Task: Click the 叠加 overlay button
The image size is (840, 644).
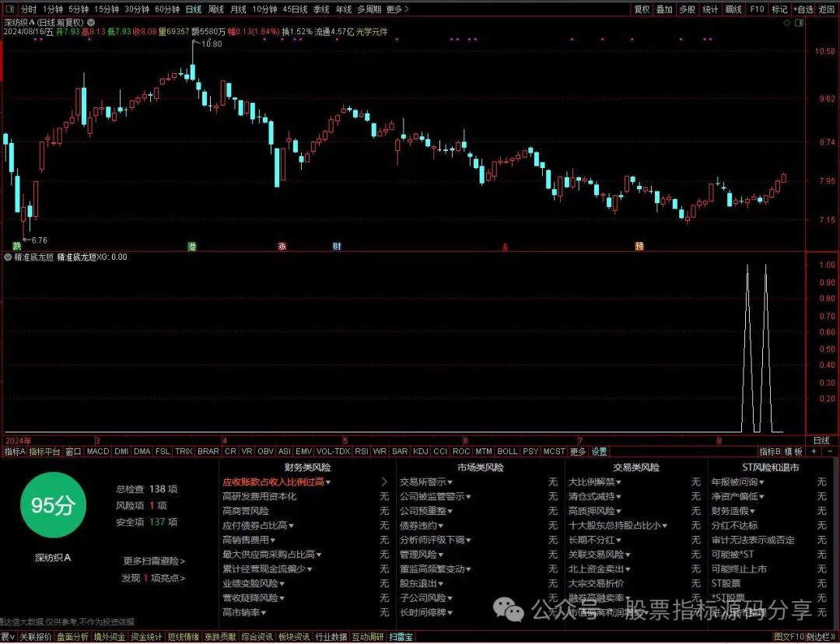Action: click(664, 9)
